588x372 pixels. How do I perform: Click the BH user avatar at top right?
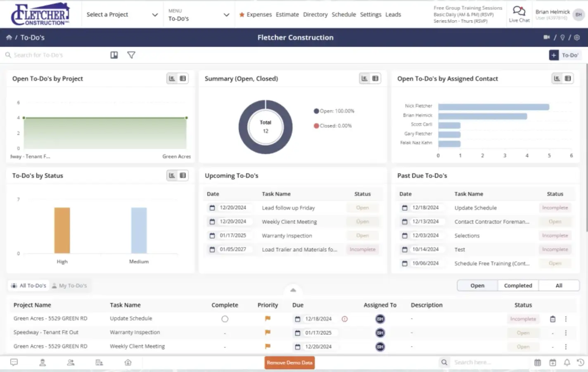pos(579,14)
